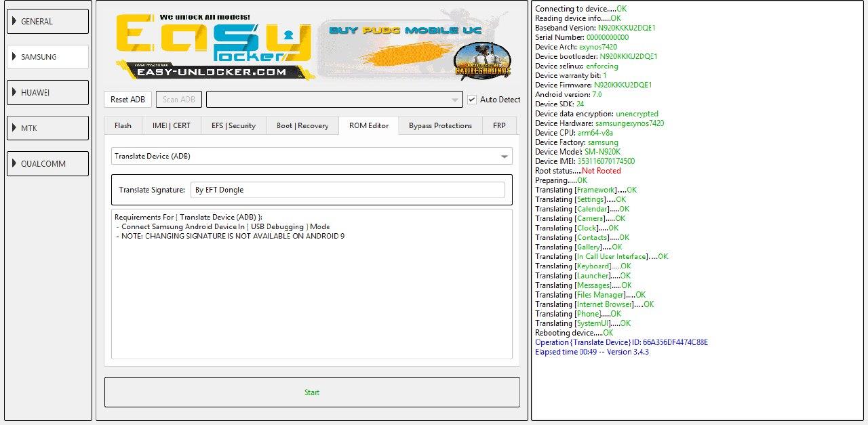Click 'Device data encryption: unencrypted' log line
Viewport: 868px width, 425px height.
(x=596, y=113)
